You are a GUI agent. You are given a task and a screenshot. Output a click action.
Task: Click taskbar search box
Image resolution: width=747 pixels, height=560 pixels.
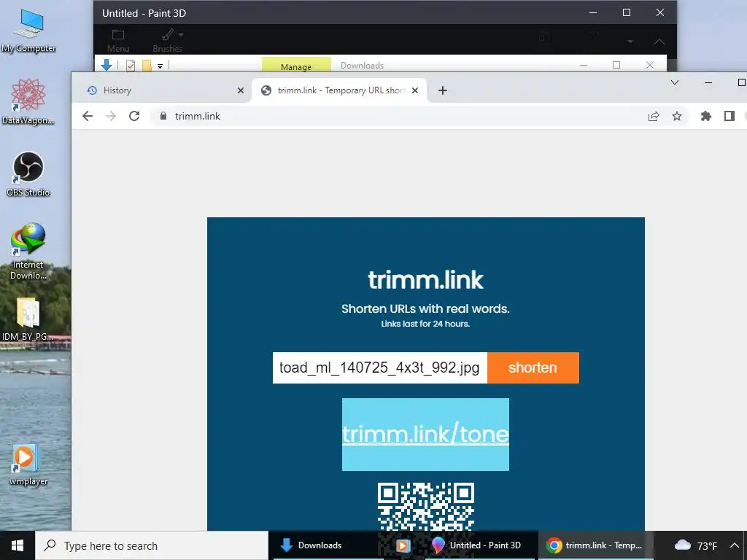152,545
